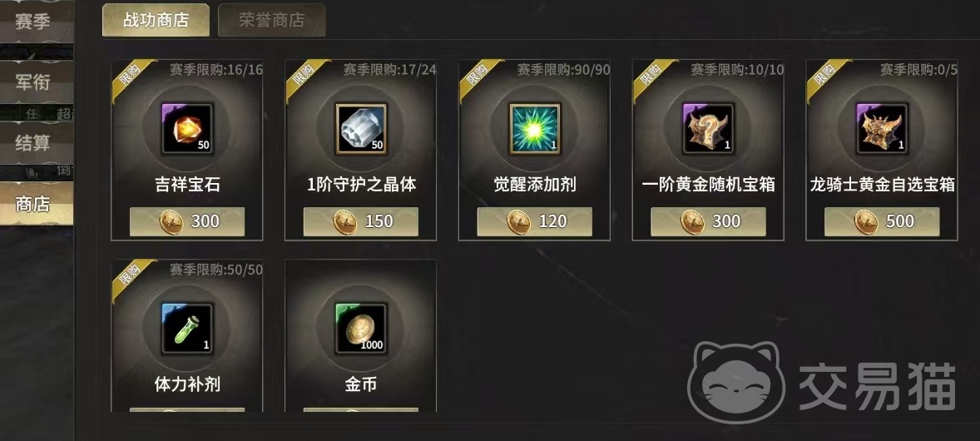Buy 一阶黄金随机宝箱 for 300 coins
980x441 pixels.
click(708, 221)
